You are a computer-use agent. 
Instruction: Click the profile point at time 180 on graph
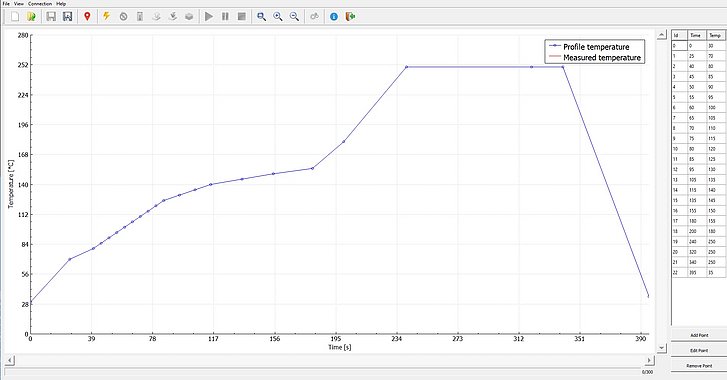coord(312,168)
